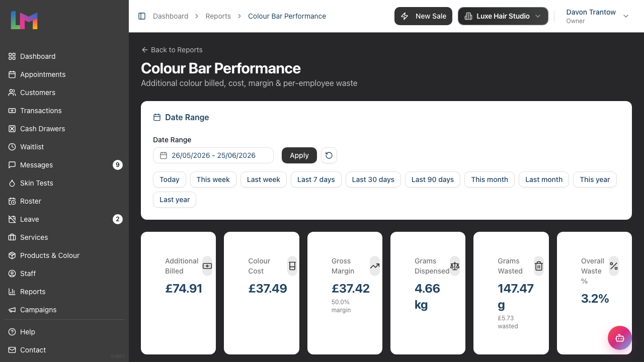The height and width of the screenshot is (362, 644).
Task: Choose the Last 7 days preset
Action: tap(316, 179)
